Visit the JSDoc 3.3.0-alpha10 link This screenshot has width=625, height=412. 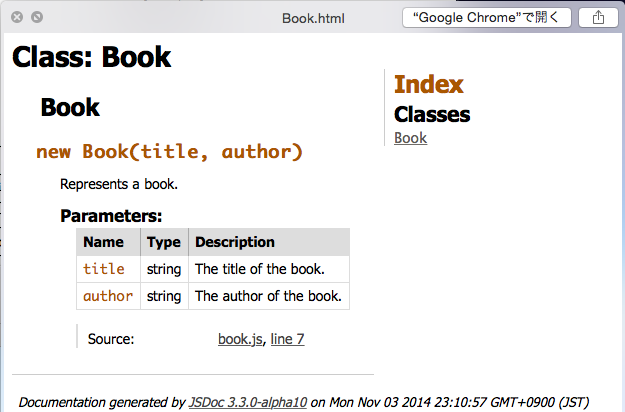[x=247, y=402]
